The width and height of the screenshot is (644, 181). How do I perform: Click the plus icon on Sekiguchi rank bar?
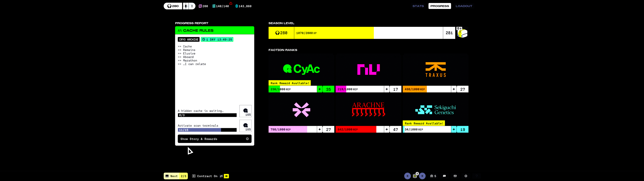click(x=454, y=129)
